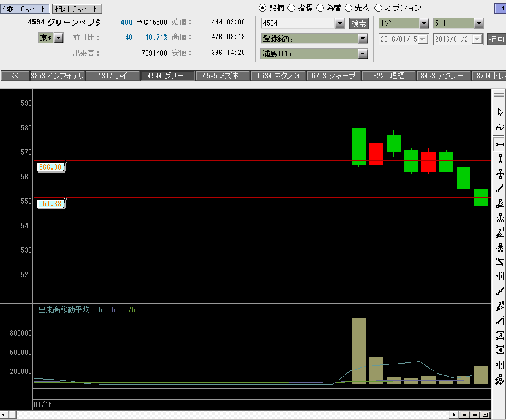Click the first fan lines tool icon
Screen dimensions: 506x420
[500, 203]
